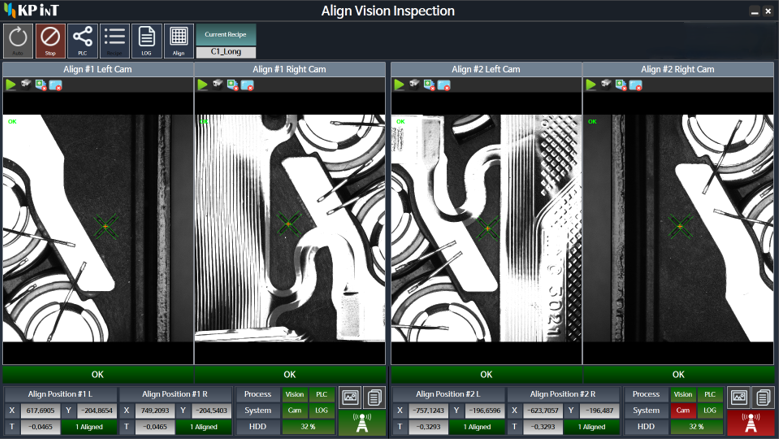Click HDD 32 % bar in Align #1 status
The width and height of the screenshot is (779, 439).
click(x=309, y=427)
